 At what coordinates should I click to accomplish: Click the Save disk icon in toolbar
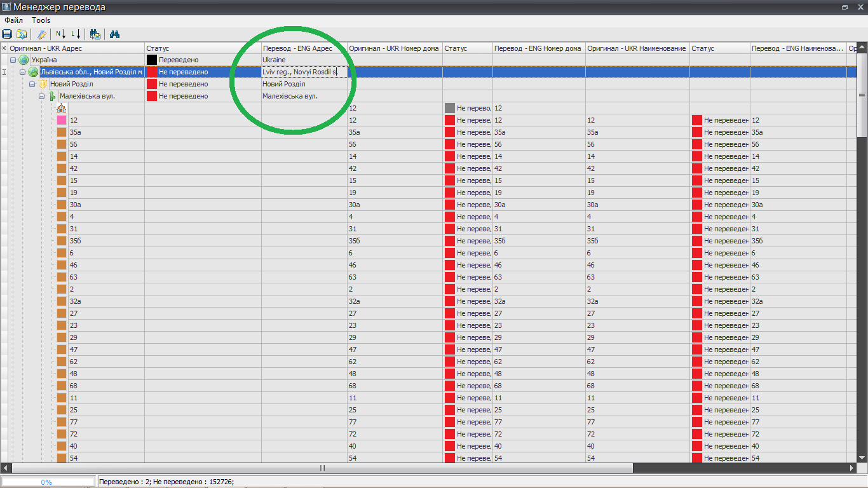(x=7, y=34)
